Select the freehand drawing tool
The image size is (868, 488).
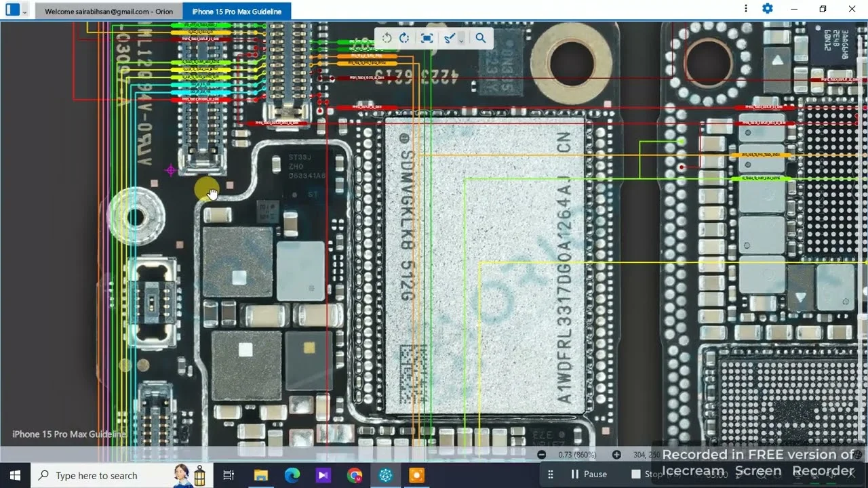pyautogui.click(x=449, y=38)
